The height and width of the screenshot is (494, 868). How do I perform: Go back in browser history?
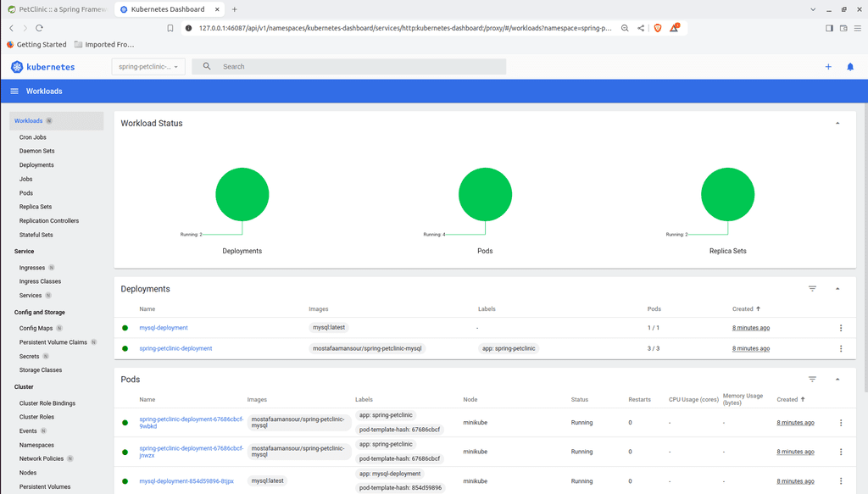pos(12,28)
